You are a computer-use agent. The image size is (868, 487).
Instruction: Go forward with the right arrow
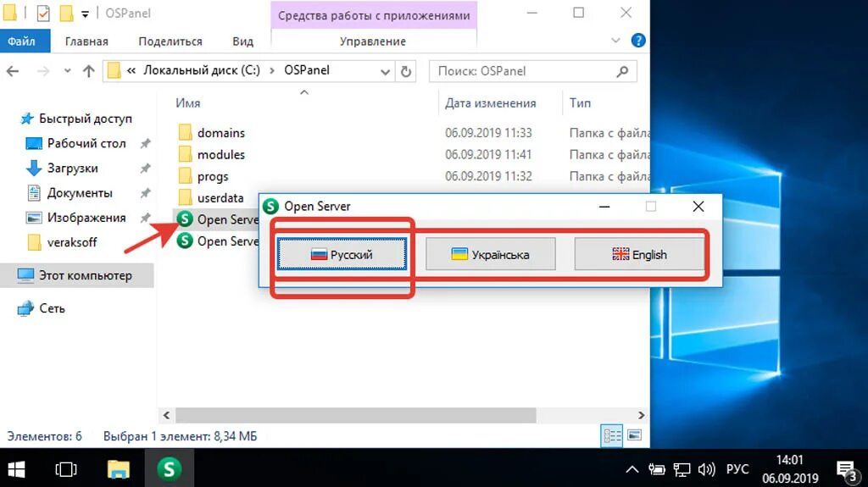pos(42,71)
